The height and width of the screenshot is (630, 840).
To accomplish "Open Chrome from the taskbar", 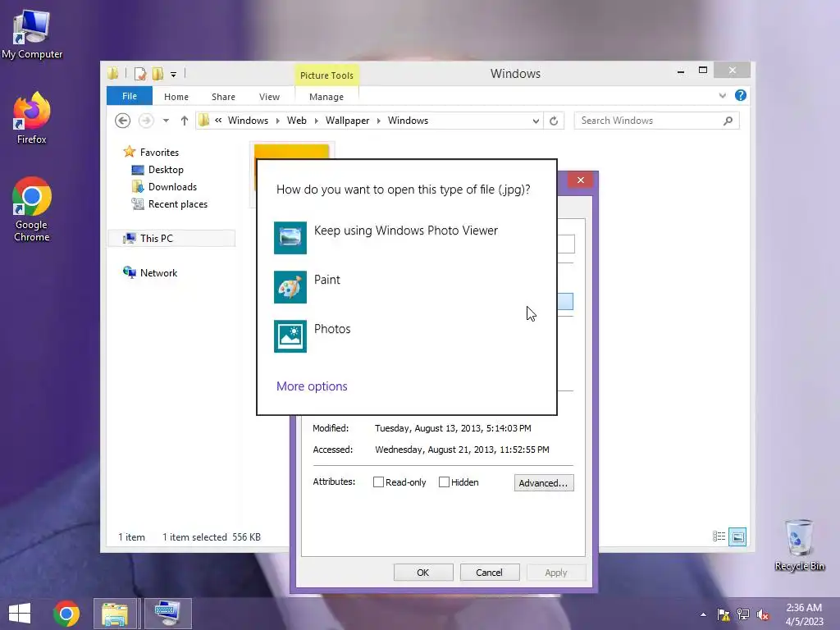I will (66, 614).
